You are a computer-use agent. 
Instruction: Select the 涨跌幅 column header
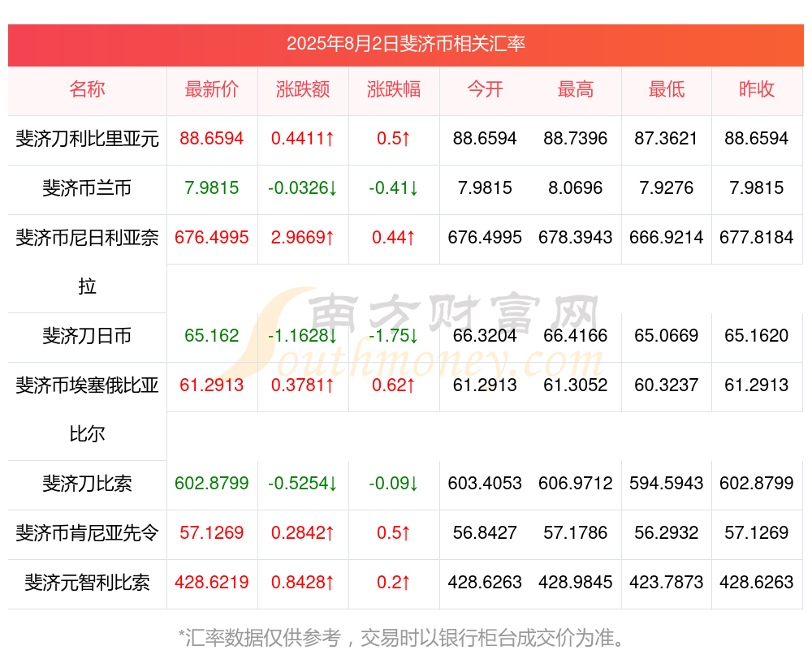(394, 89)
